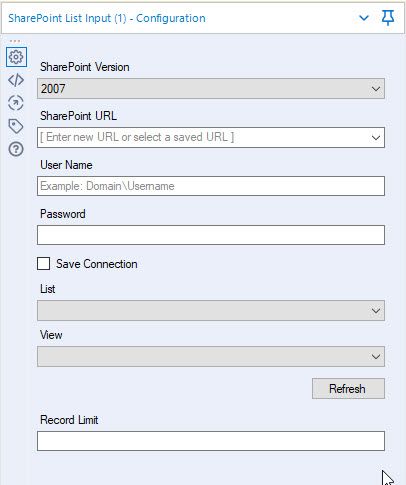Pin the Configuration window

[x=388, y=18]
